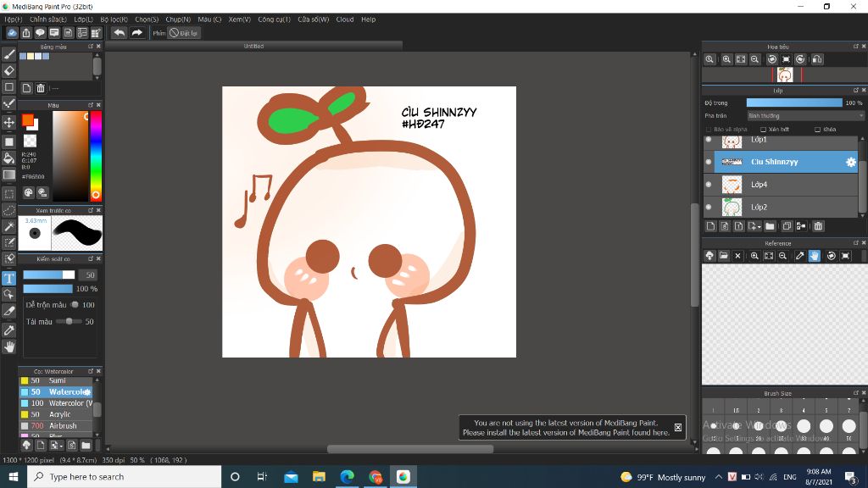The height and width of the screenshot is (488, 868).
Task: Duplicate layer icon in Layer panel
Action: 787,226
